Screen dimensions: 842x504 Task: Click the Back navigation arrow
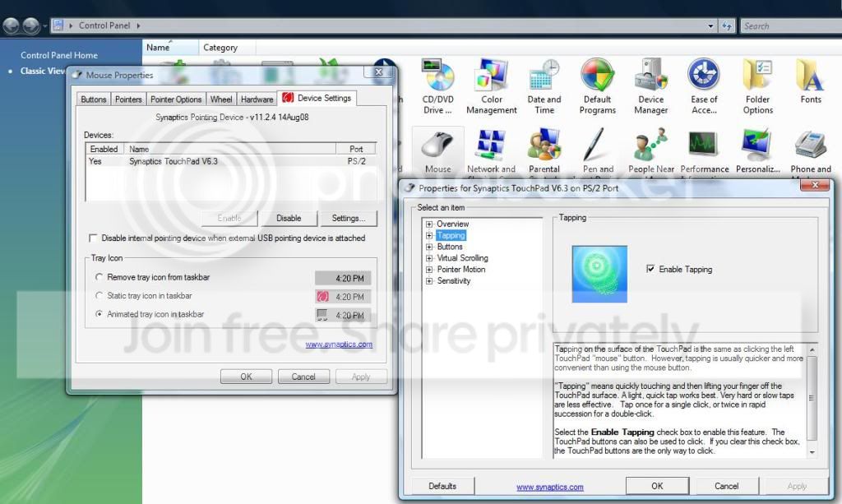tap(12, 25)
